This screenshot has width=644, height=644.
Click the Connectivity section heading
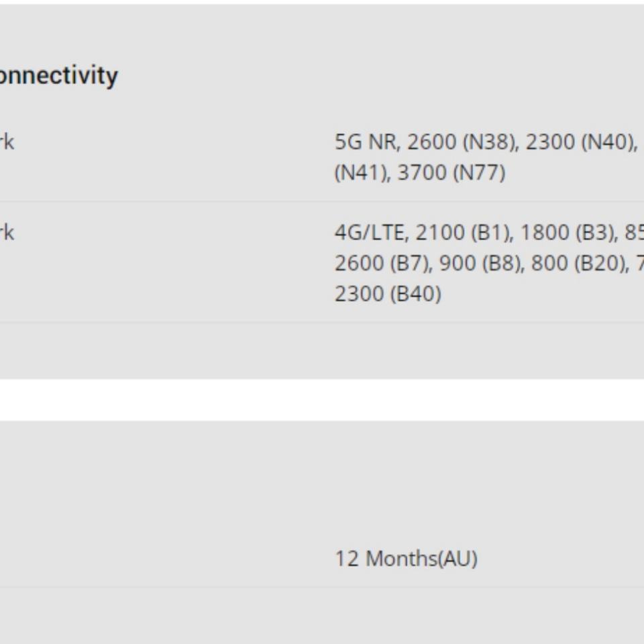pos(58,75)
